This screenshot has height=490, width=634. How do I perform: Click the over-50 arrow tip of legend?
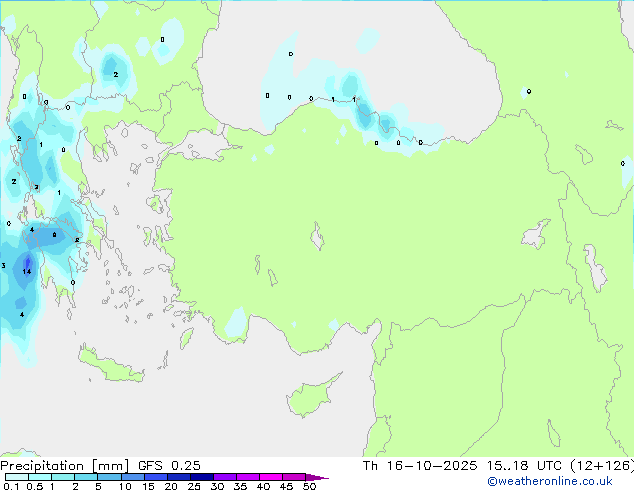pos(317,477)
